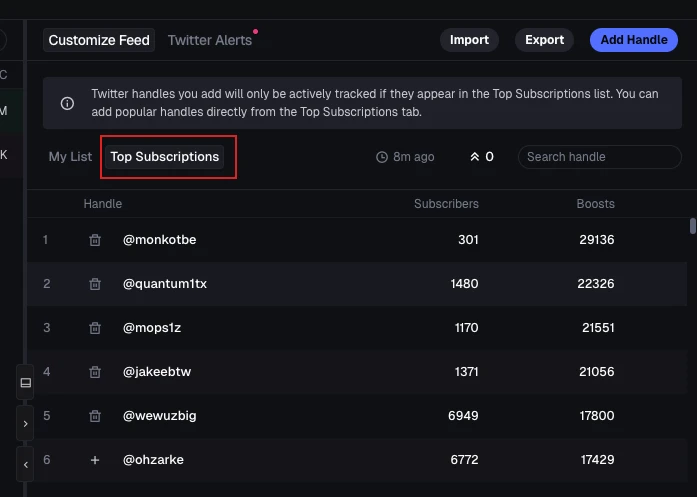This screenshot has height=497, width=697.
Task: Delete the @monkotbe handle with trash icon
Action: point(95,240)
